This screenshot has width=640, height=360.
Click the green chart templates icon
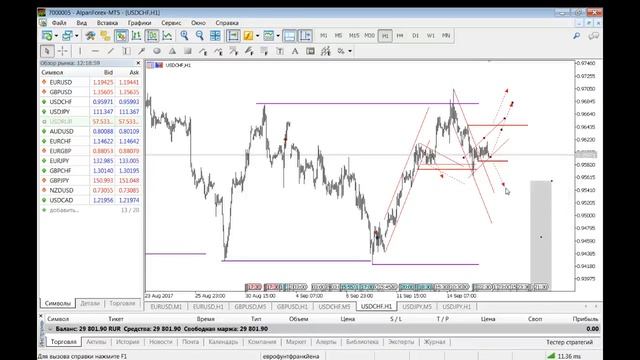click(x=269, y=36)
